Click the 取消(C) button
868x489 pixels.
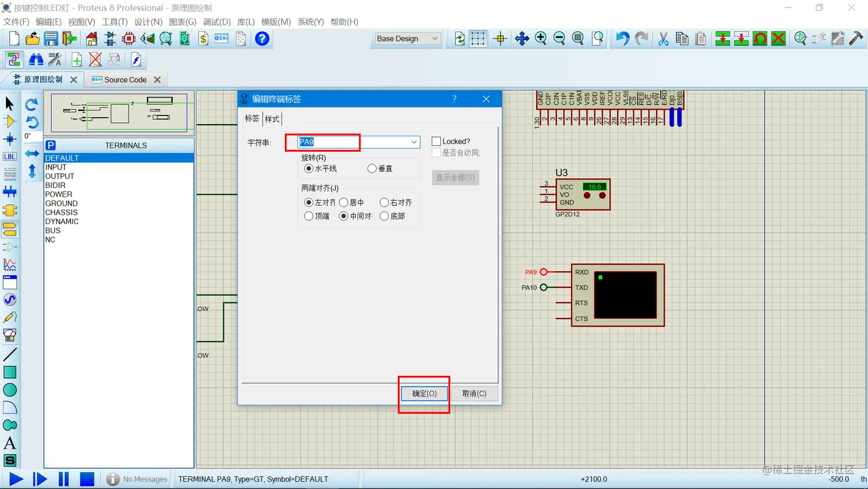pyautogui.click(x=474, y=394)
